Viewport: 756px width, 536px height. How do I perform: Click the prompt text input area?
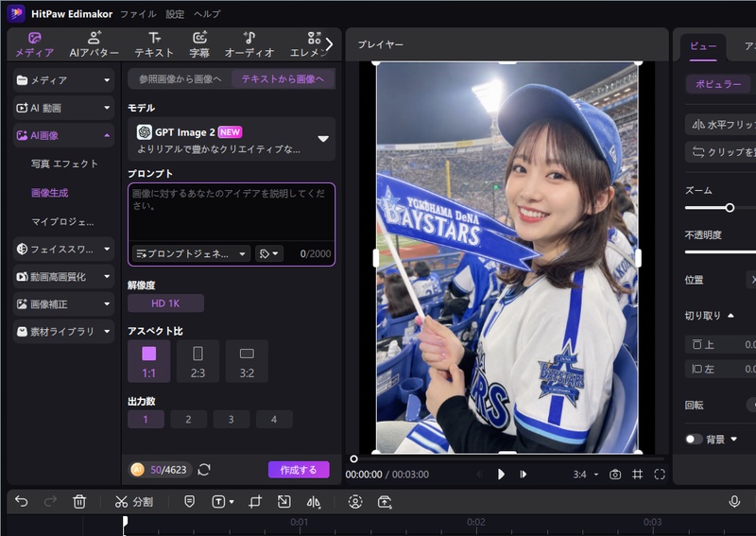click(x=232, y=212)
